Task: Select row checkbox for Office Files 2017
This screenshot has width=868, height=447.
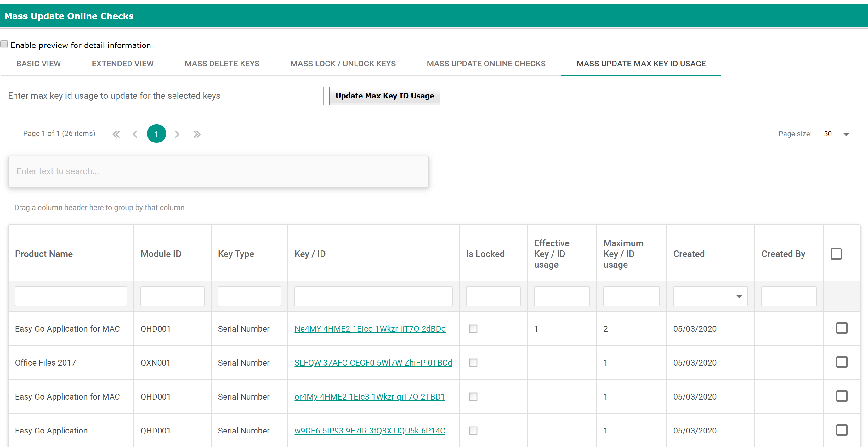Action: tap(841, 362)
